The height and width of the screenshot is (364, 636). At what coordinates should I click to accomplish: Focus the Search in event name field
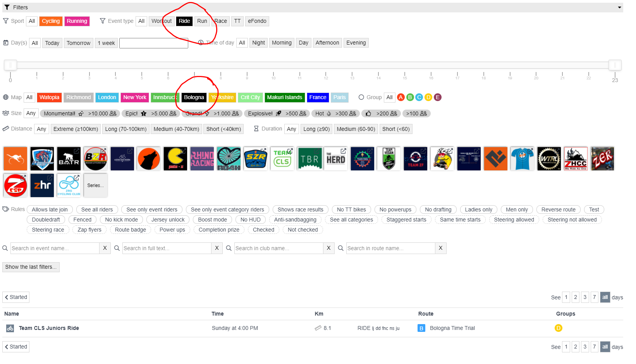(55, 248)
